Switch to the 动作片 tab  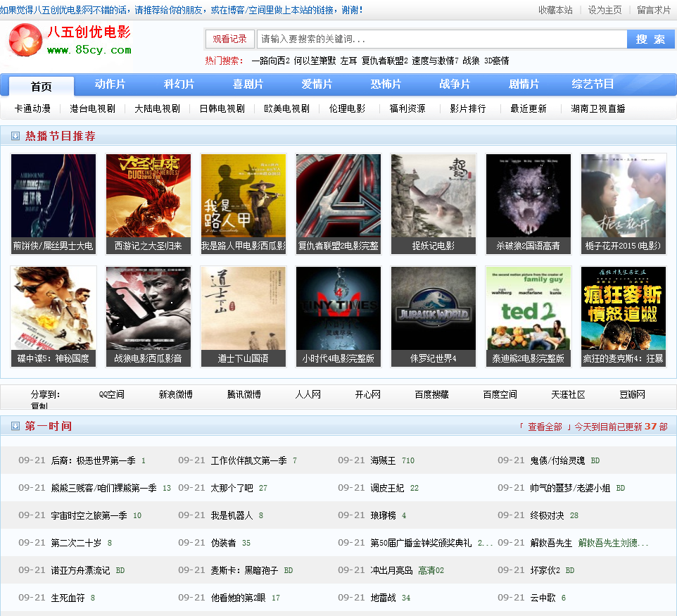pyautogui.click(x=110, y=84)
